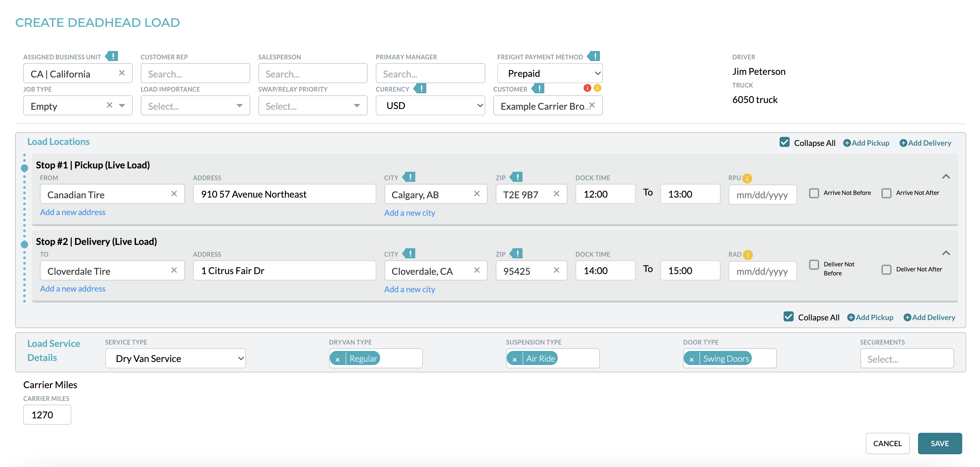Click alert icon next to Stop #1 City
Screen dimensions: 980x467
[409, 177]
